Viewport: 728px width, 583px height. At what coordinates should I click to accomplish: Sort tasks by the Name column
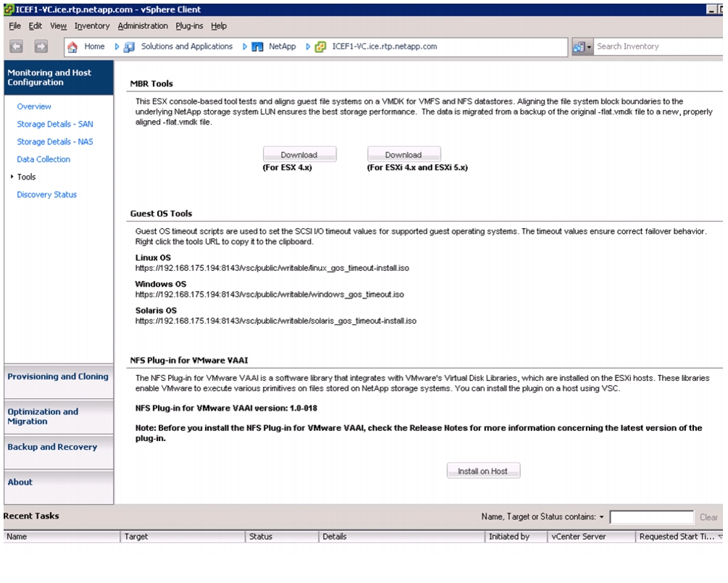click(62, 536)
